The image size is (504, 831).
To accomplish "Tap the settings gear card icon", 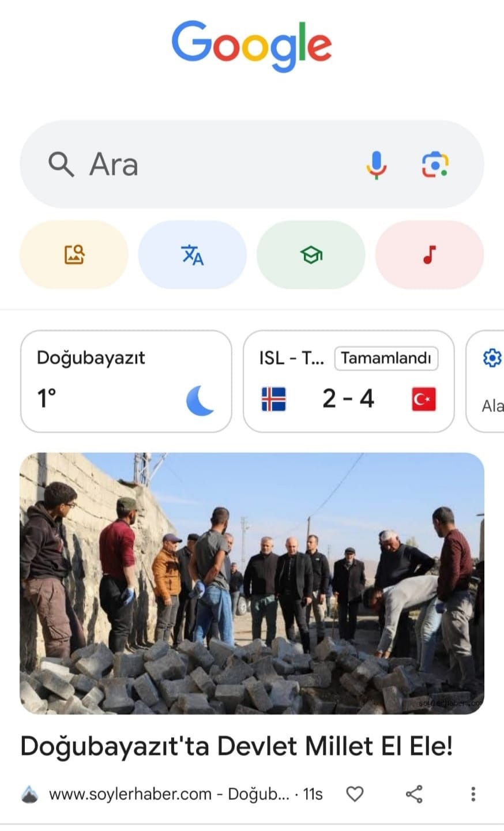I will tap(492, 358).
